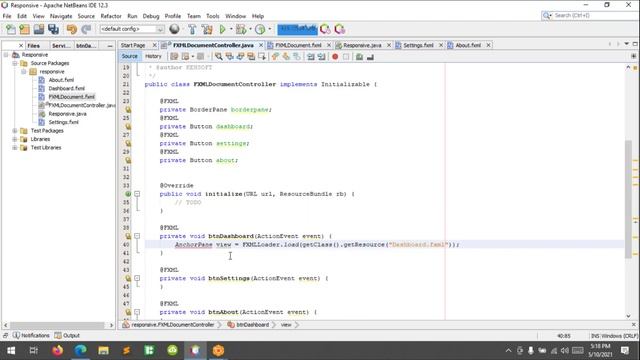Click the New Project toolbar icon

(24, 29)
